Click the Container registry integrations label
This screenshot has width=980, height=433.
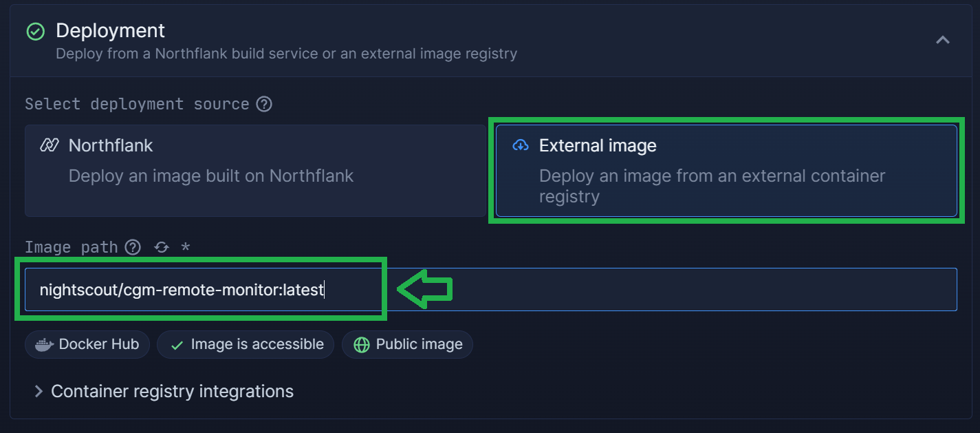coord(173,391)
